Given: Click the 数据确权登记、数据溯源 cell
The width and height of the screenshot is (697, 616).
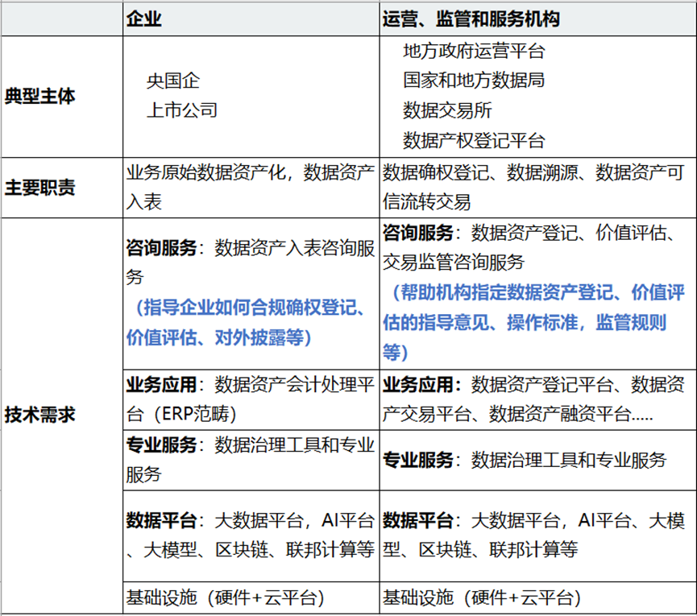Looking at the screenshot, I should coord(534,186).
